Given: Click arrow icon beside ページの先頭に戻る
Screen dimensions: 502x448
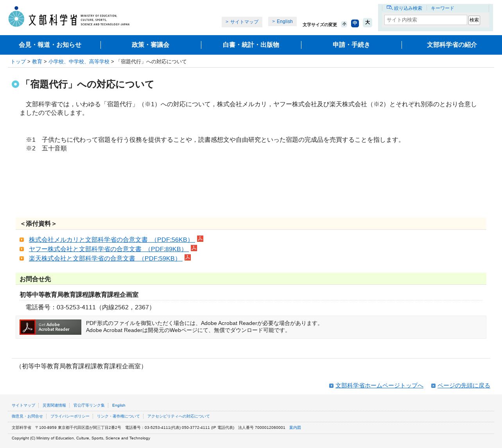Looking at the screenshot, I should coord(433,386).
